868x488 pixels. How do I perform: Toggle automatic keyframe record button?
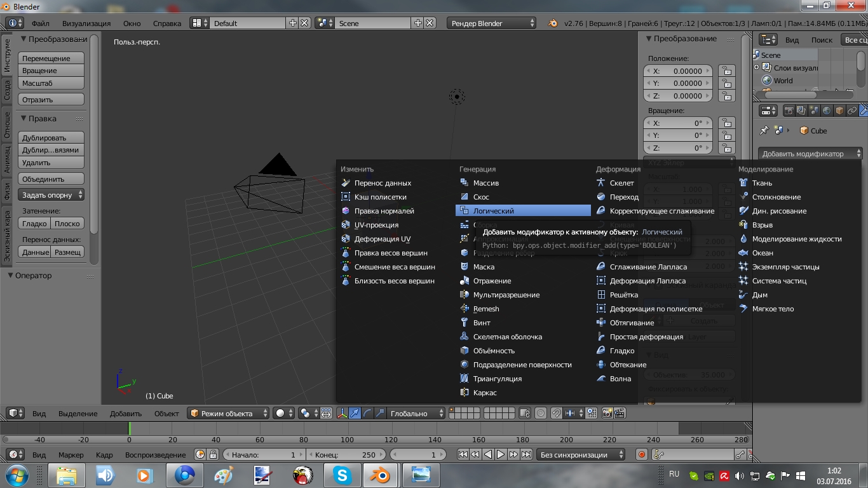point(642,454)
